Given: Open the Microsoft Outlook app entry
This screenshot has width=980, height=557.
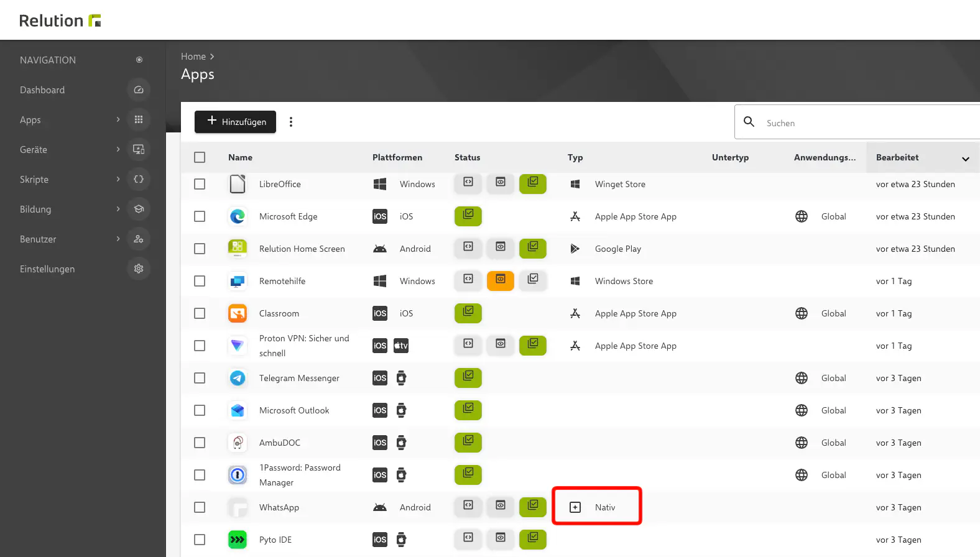Looking at the screenshot, I should [x=294, y=410].
